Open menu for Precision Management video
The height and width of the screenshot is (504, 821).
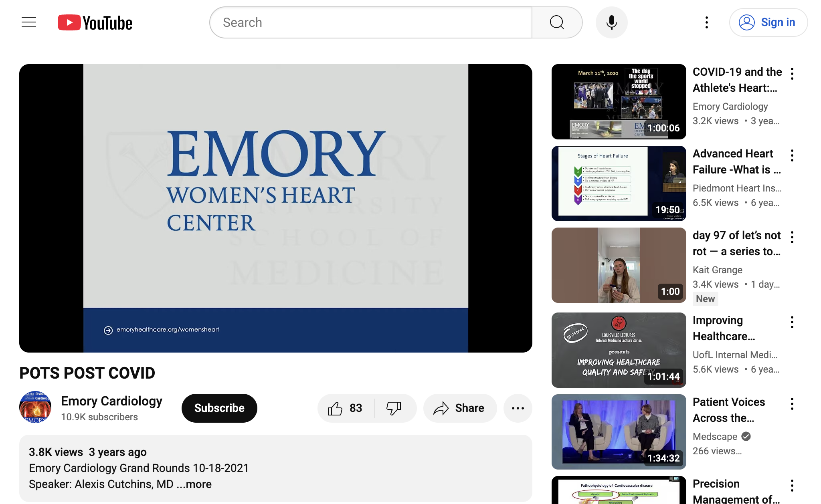click(792, 486)
